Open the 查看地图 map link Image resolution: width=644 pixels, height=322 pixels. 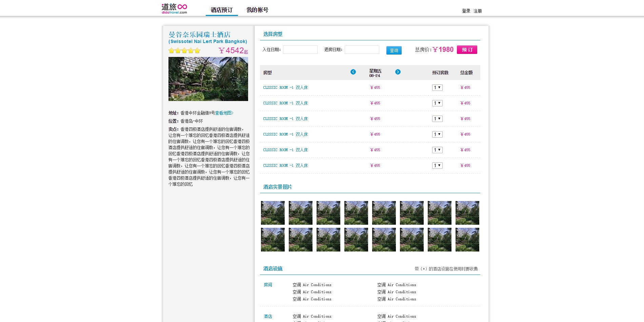(224, 113)
